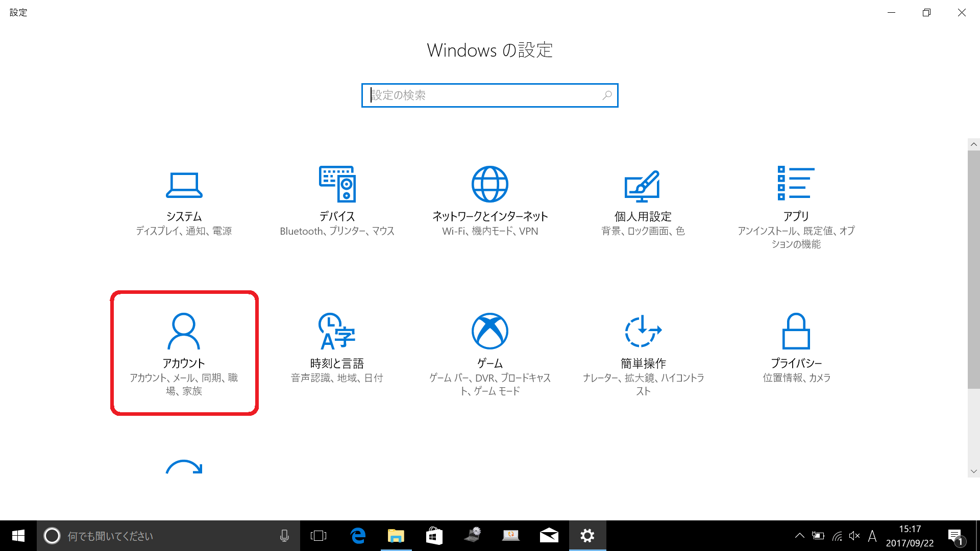Open the Windows Start menu
The height and width of the screenshot is (551, 980).
tap(18, 536)
